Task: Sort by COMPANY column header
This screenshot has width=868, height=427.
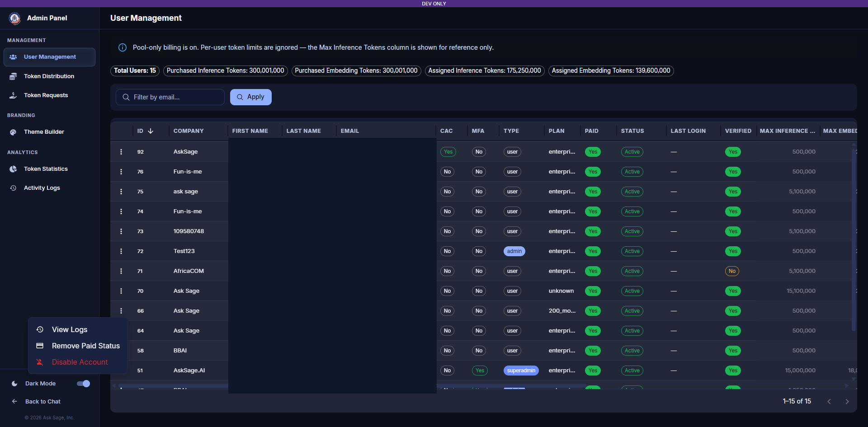Action: (189, 131)
